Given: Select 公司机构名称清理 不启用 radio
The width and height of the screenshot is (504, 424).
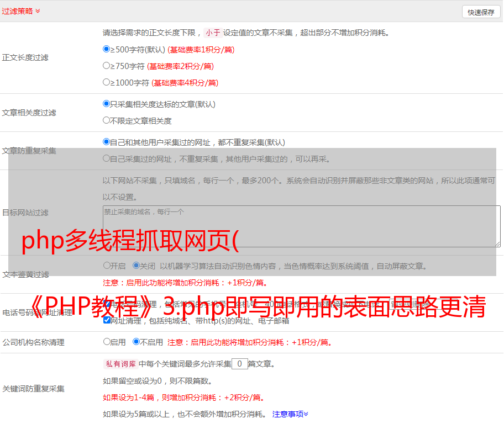Looking at the screenshot, I should click(136, 341).
